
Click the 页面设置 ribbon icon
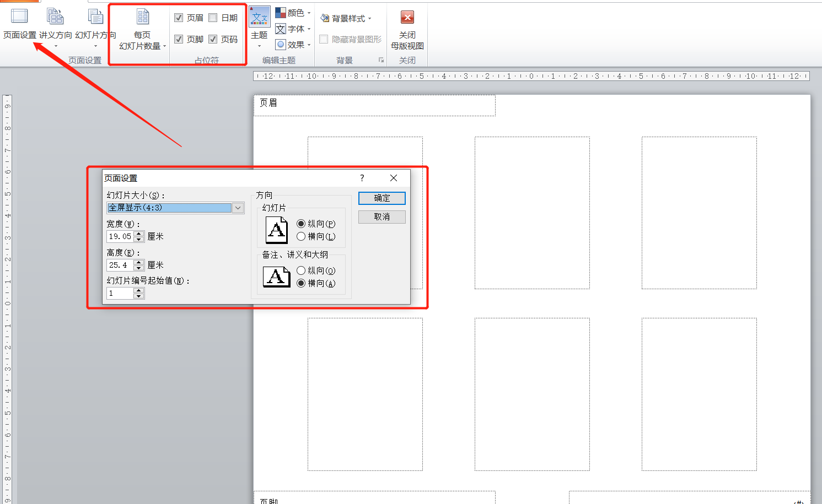[19, 25]
